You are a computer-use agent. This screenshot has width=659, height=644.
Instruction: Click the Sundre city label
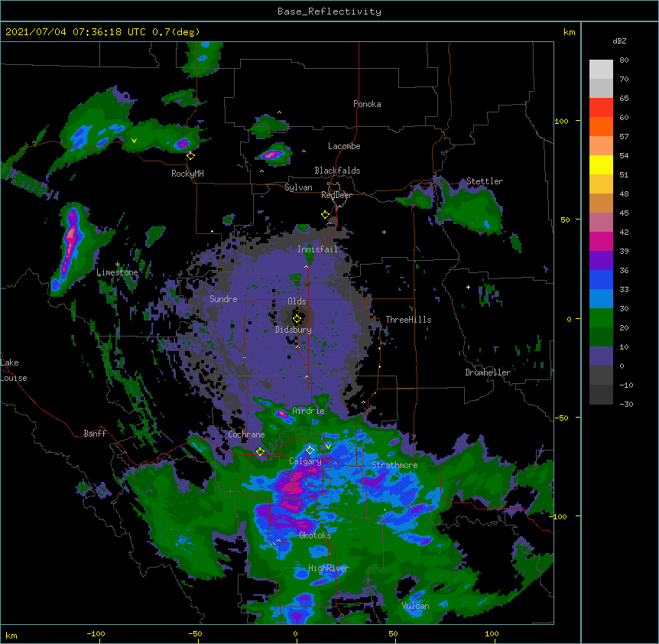click(223, 299)
